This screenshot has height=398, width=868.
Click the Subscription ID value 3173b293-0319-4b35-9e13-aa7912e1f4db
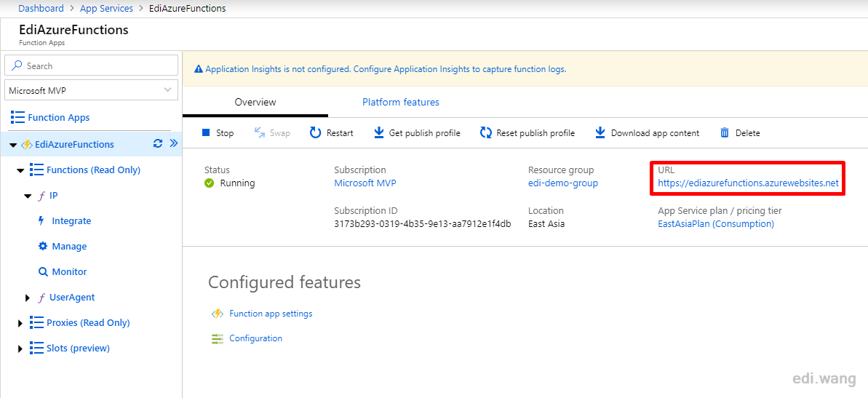pyautogui.click(x=423, y=224)
